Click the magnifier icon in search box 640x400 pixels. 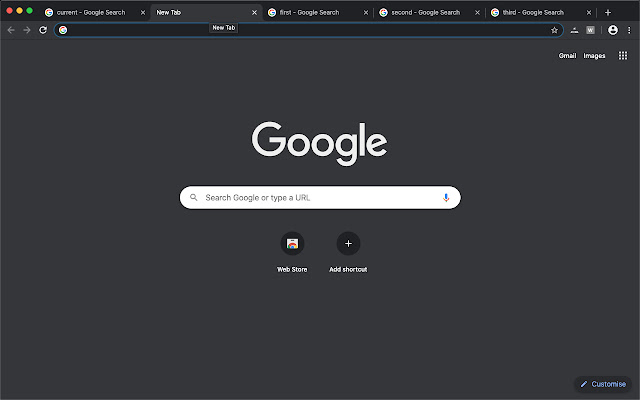click(x=194, y=198)
